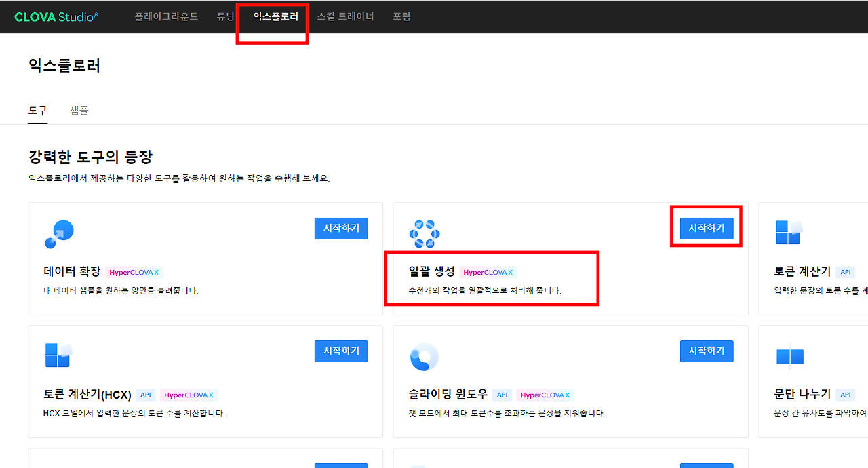Image resolution: width=868 pixels, height=468 pixels.
Task: Click description 챗 모드에서 최대 토큰수를 초과하는 문장을 지원합니다
Action: tap(507, 413)
